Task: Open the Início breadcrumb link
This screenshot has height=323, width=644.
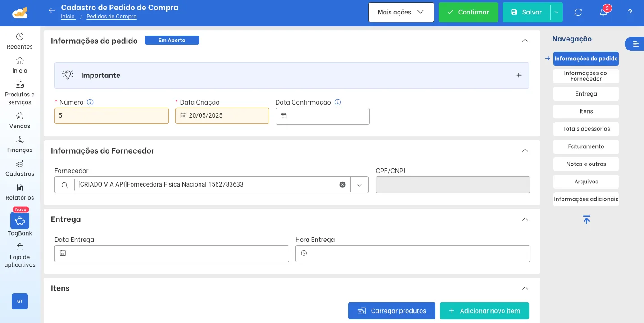Action: click(68, 17)
